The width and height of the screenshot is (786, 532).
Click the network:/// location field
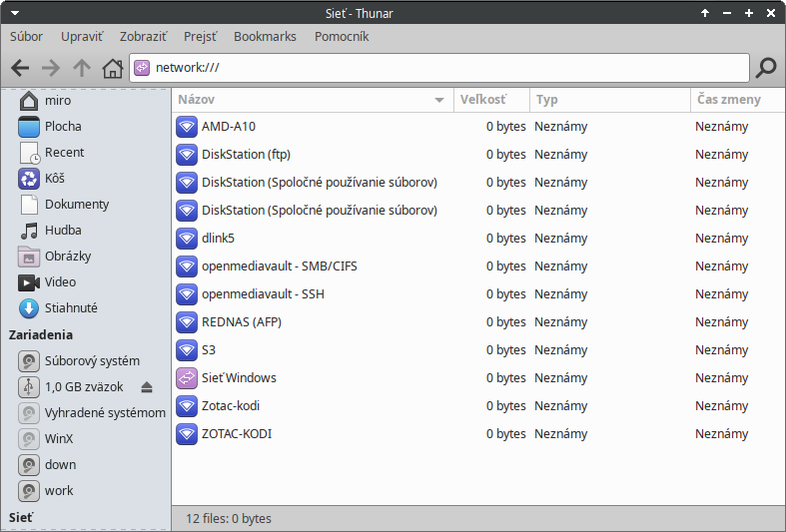click(439, 68)
